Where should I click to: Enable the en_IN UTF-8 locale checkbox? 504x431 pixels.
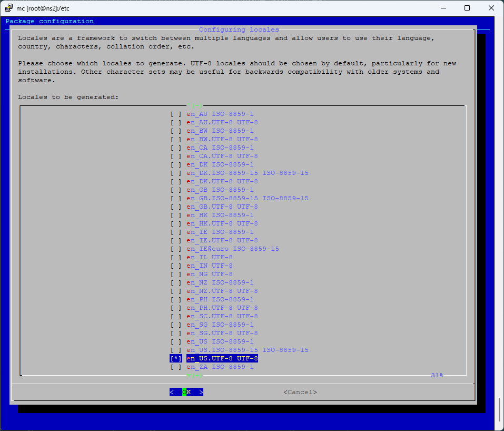(176, 265)
